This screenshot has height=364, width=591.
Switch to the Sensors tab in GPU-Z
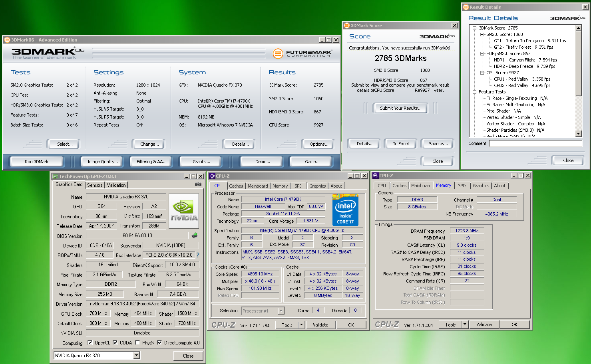[95, 185]
